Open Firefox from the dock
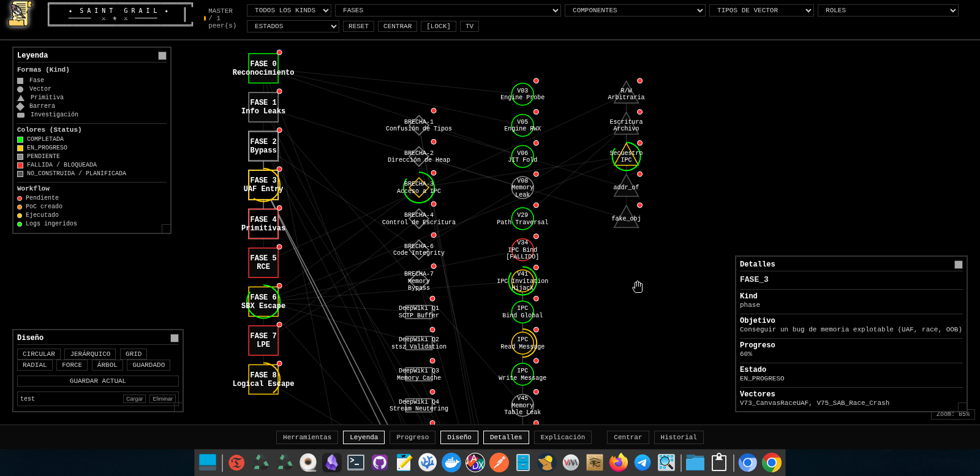 point(619,462)
